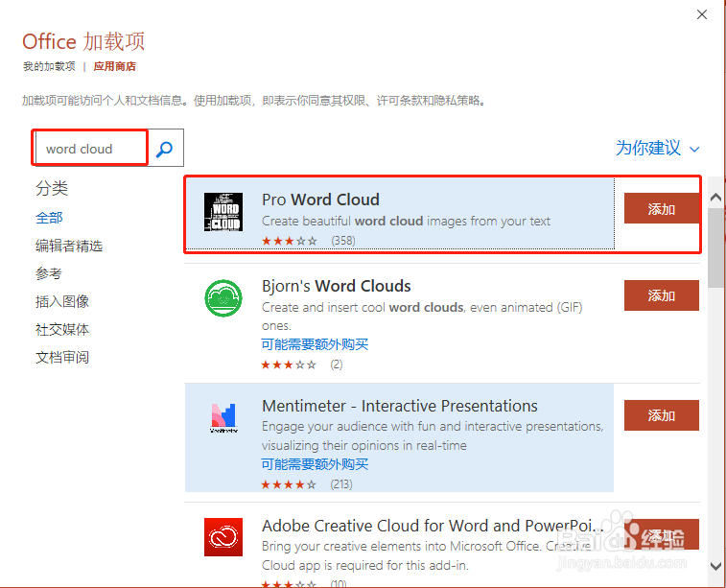This screenshot has width=726, height=588.
Task: Select the 参考 category
Action: [x=49, y=273]
